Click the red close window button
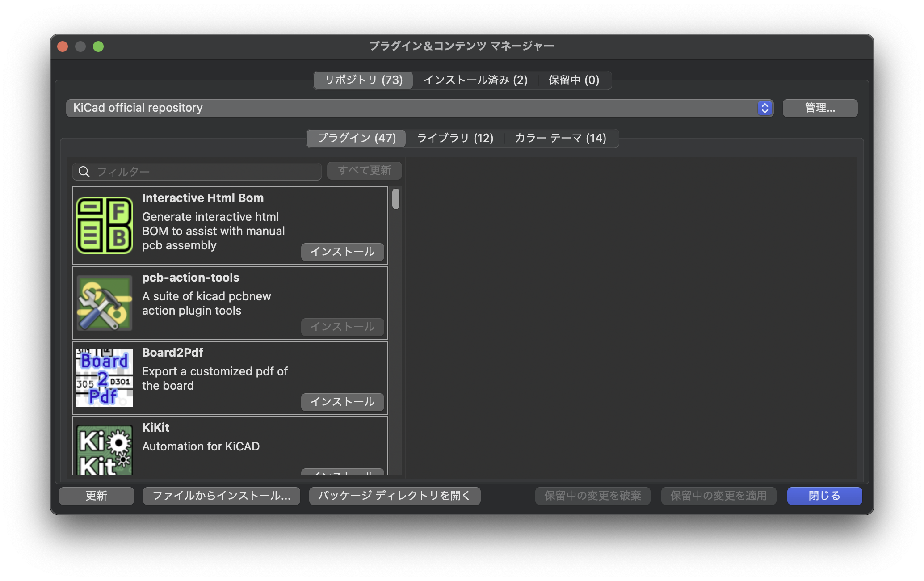This screenshot has width=924, height=581. (x=63, y=46)
